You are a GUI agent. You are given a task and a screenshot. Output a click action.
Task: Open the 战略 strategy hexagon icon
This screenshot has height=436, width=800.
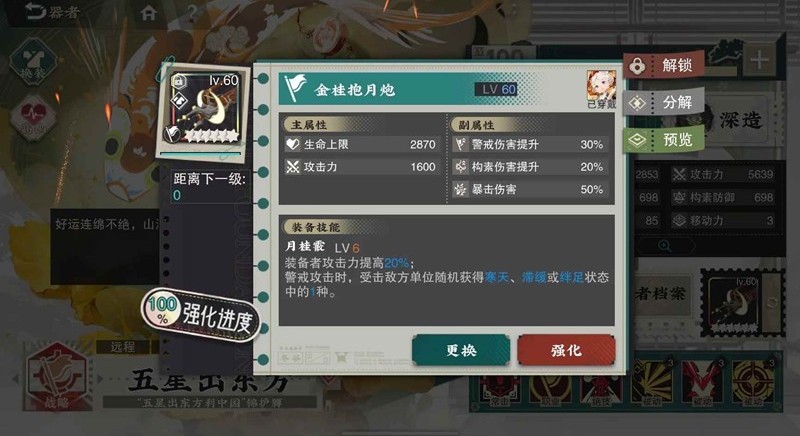point(56,377)
